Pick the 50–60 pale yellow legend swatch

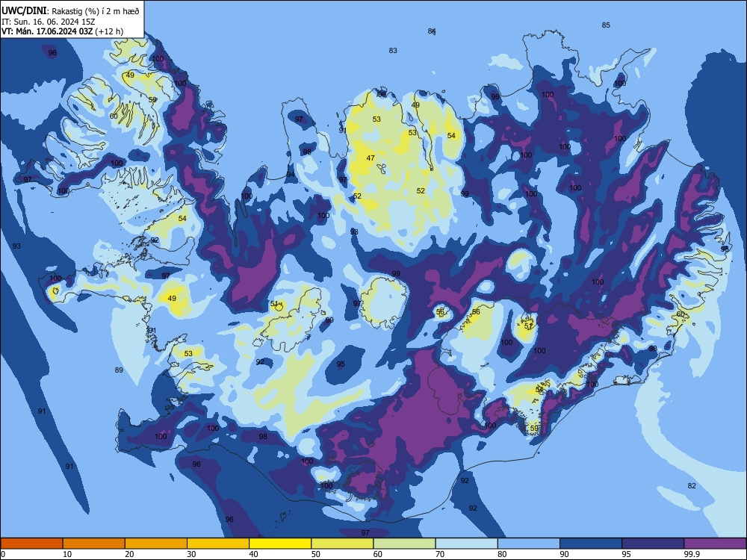(x=343, y=544)
